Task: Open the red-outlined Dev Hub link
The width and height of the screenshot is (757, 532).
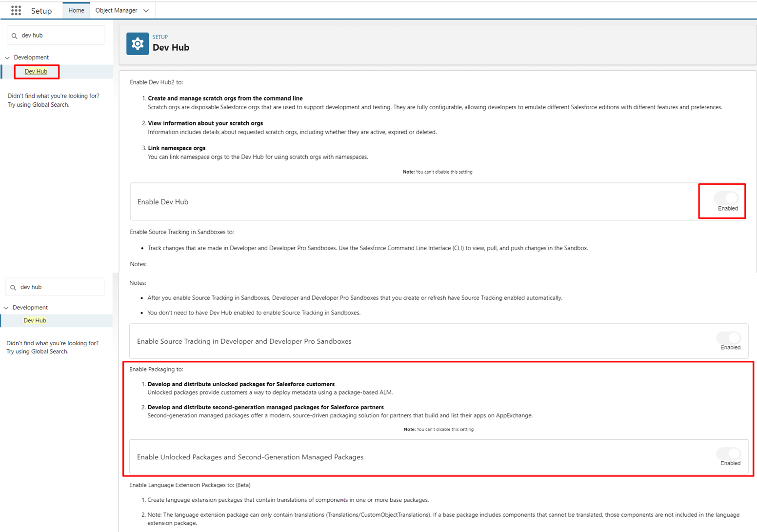Action: click(36, 71)
